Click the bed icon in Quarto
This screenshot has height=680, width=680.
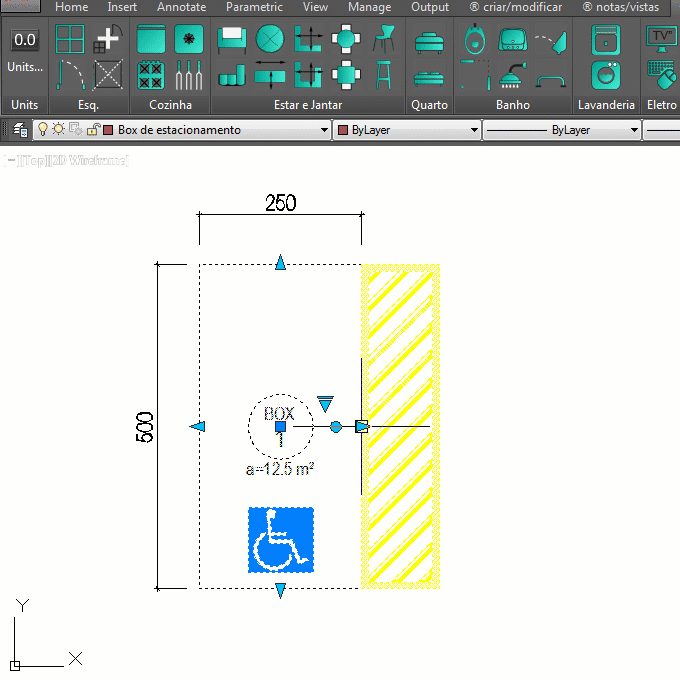(x=429, y=41)
